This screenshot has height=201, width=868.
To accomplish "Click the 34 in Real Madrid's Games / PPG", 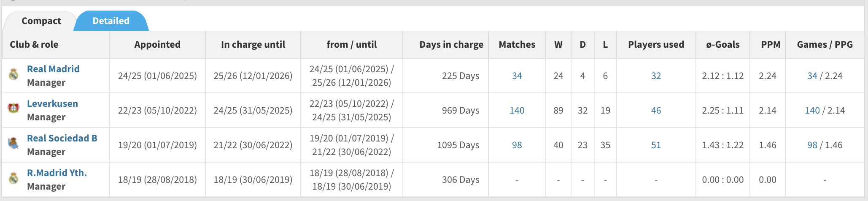I will point(812,76).
